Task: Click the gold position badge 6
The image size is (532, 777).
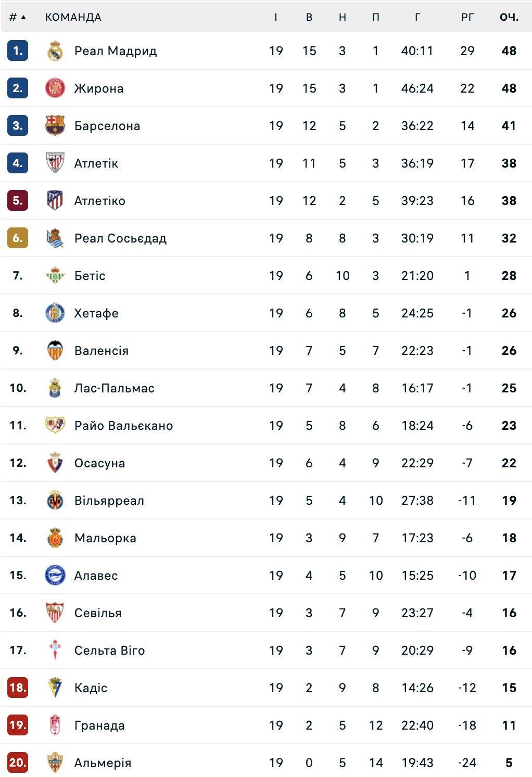Action: [18, 238]
